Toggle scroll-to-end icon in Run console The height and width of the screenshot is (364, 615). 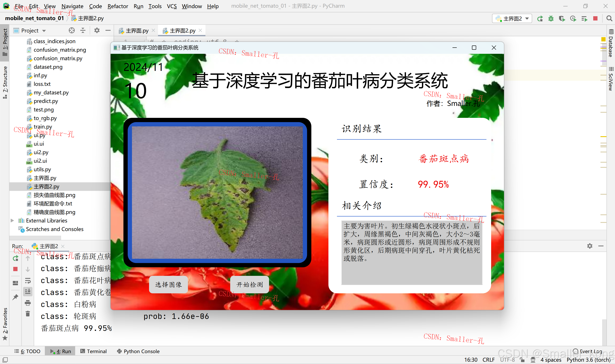28,292
